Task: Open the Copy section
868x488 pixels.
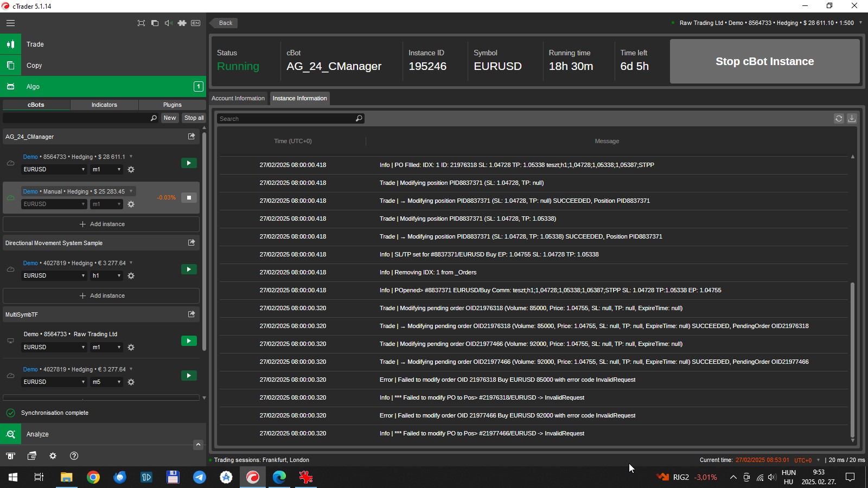Action: pyautogui.click(x=103, y=66)
